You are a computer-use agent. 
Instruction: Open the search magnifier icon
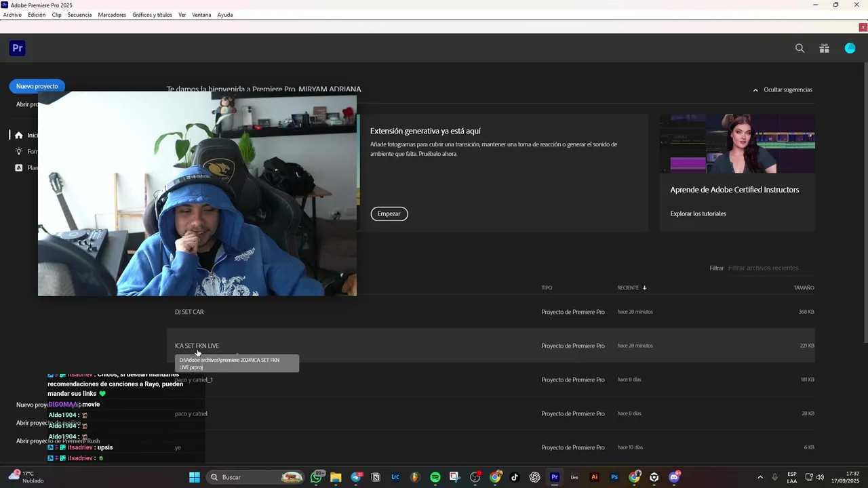[x=800, y=48]
